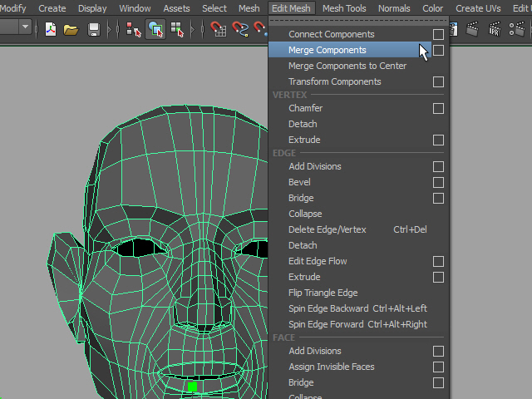The image size is (532, 399).
Task: Open the Window menu
Action: 135,8
